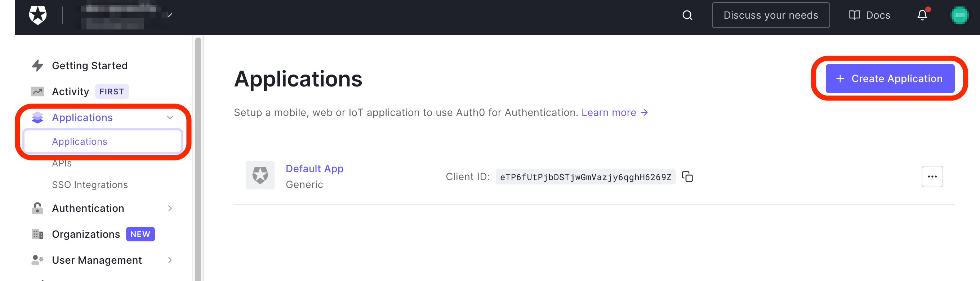Viewport: 980px width, 281px height.
Task: Click the Getting Started lightning icon
Action: (x=37, y=66)
